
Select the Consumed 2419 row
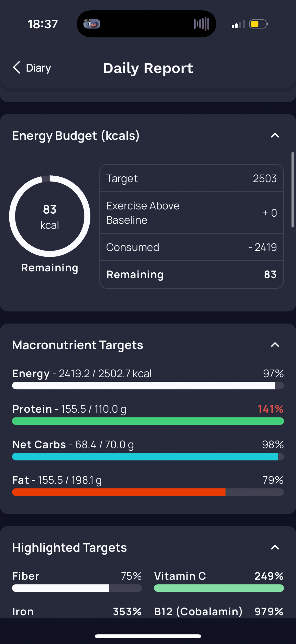(x=192, y=247)
